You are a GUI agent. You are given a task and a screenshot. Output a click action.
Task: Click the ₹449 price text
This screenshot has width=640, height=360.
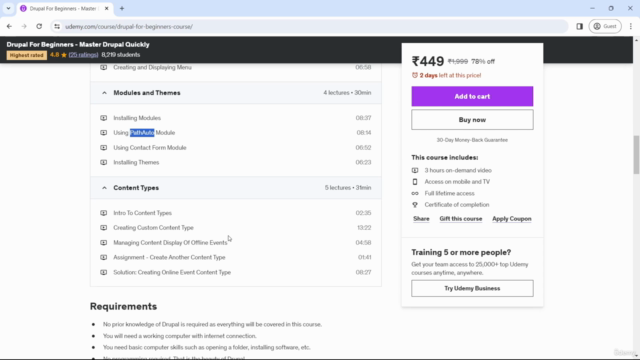tap(428, 62)
